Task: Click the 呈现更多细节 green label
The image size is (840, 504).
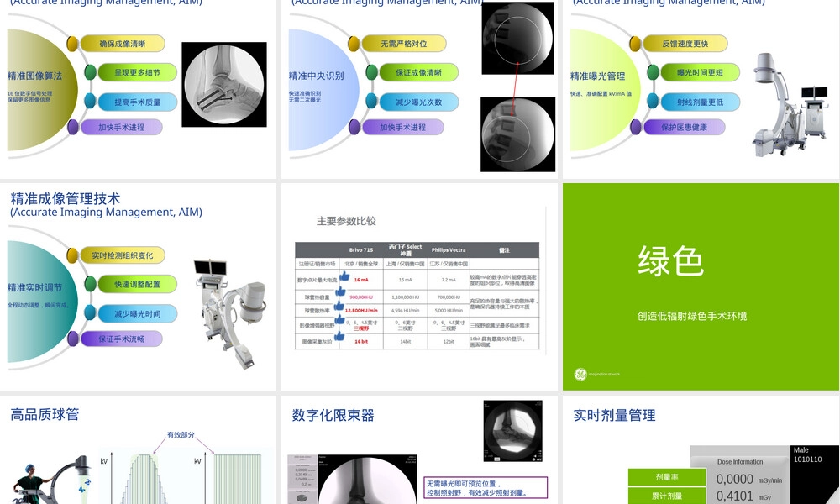Action: click(137, 72)
